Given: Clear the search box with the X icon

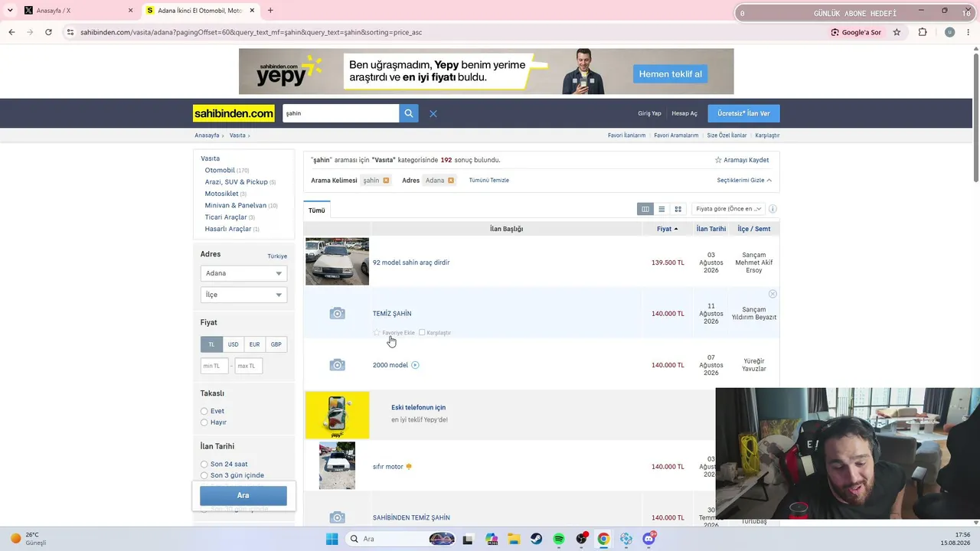Looking at the screenshot, I should 433,113.
